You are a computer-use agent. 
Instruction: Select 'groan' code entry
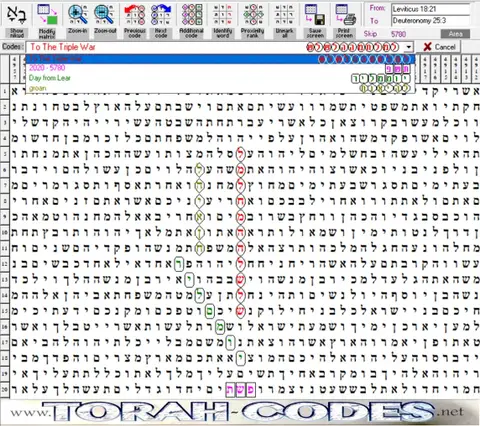point(220,88)
